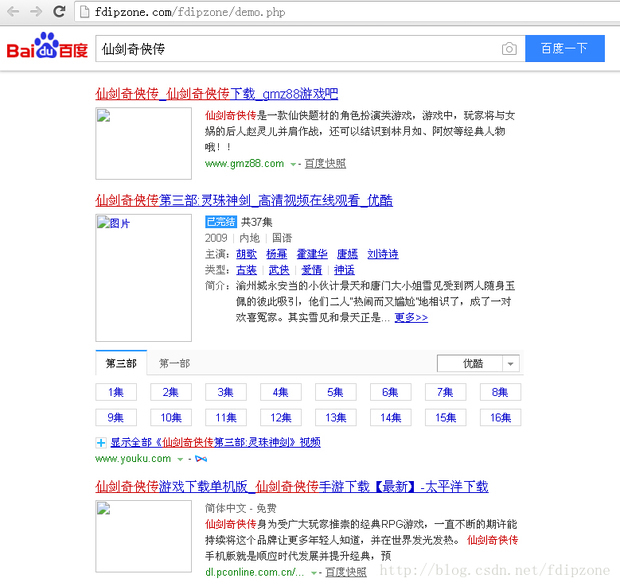Play episode 16集
The width and height of the screenshot is (620, 586).
click(501, 418)
